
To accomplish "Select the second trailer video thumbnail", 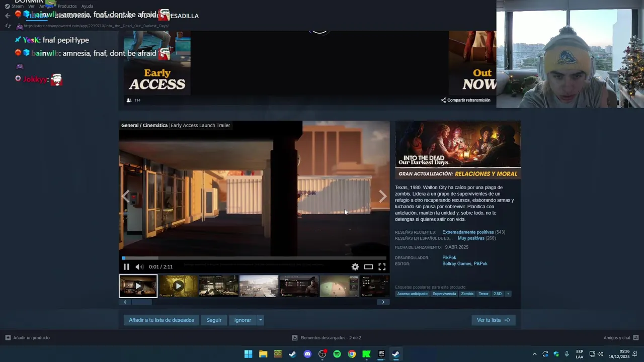I will click(178, 286).
